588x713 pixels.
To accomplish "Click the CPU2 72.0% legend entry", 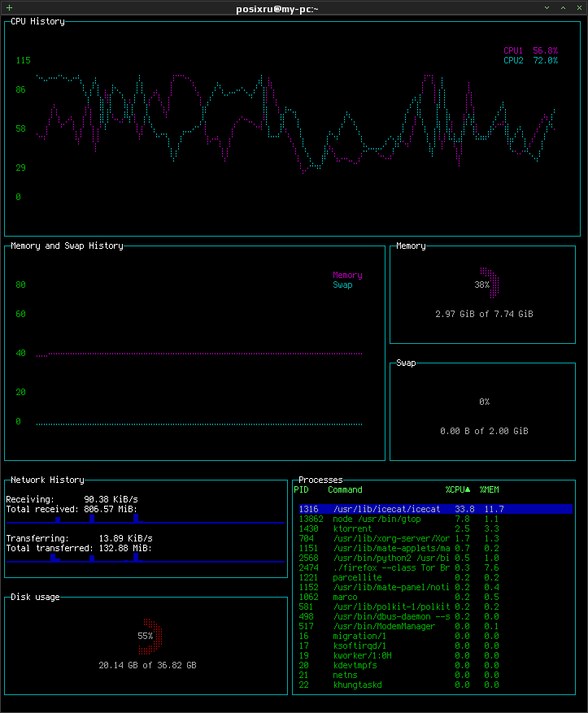I will [x=531, y=60].
